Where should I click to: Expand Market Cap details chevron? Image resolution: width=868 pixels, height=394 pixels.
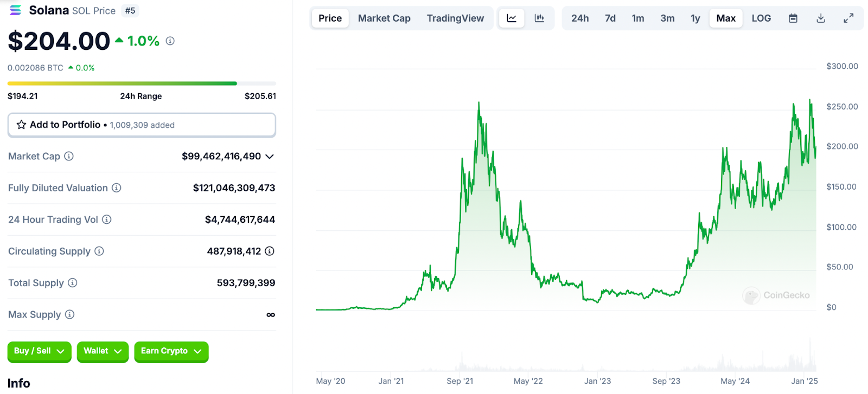pos(270,156)
